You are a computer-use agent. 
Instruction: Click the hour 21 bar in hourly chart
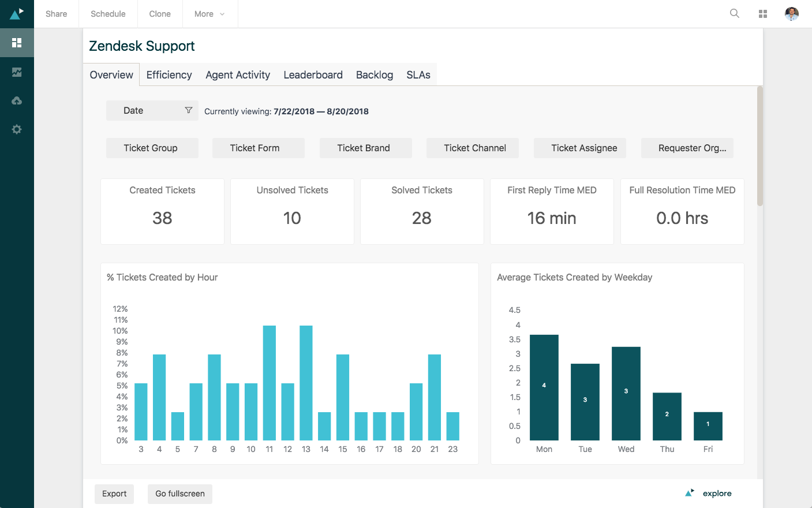tap(435, 397)
